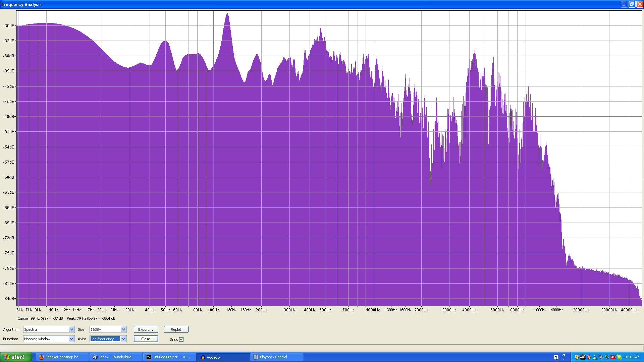The width and height of the screenshot is (644, 362).
Task: Open the ATI tray icon
Action: pyautogui.click(x=613, y=357)
